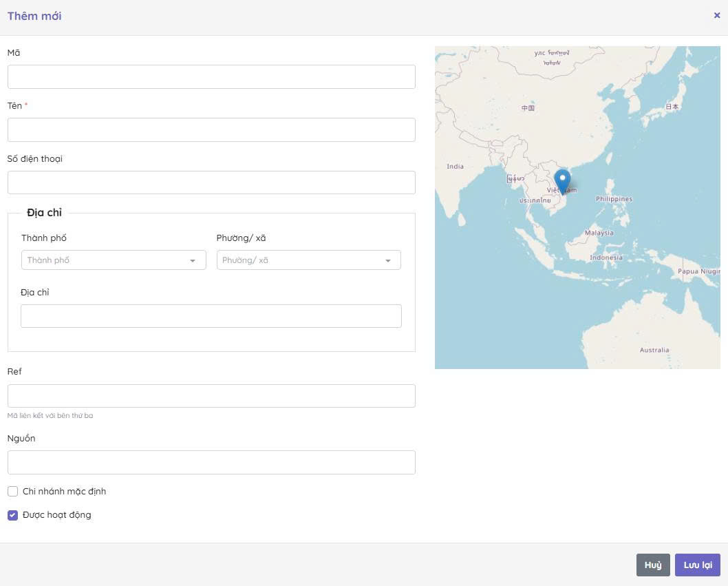Click the blue location pin on the map
This screenshot has height=586, width=728.
(562, 181)
